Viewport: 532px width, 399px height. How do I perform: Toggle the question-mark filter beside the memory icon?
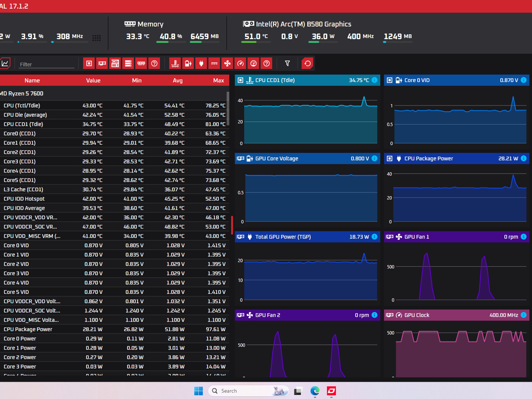154,63
